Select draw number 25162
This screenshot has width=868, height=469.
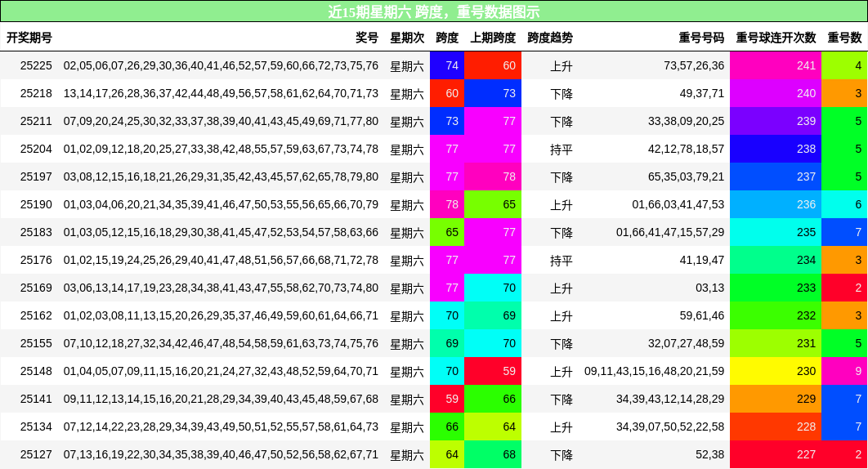(x=36, y=315)
